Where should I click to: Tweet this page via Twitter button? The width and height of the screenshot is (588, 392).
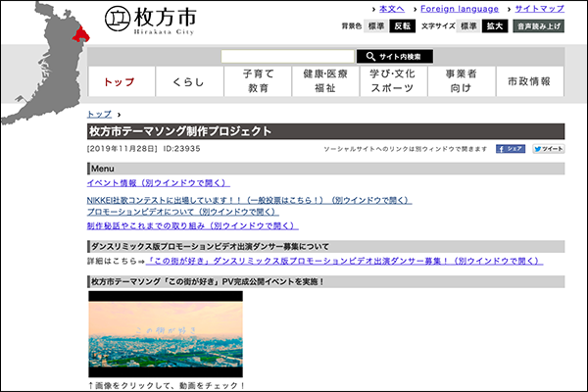548,149
